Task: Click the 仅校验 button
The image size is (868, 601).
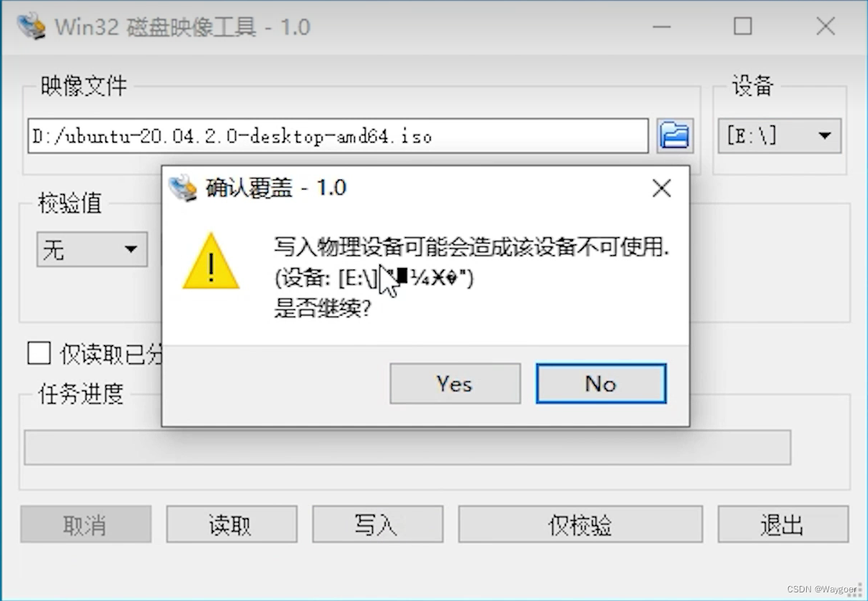Action: click(580, 524)
